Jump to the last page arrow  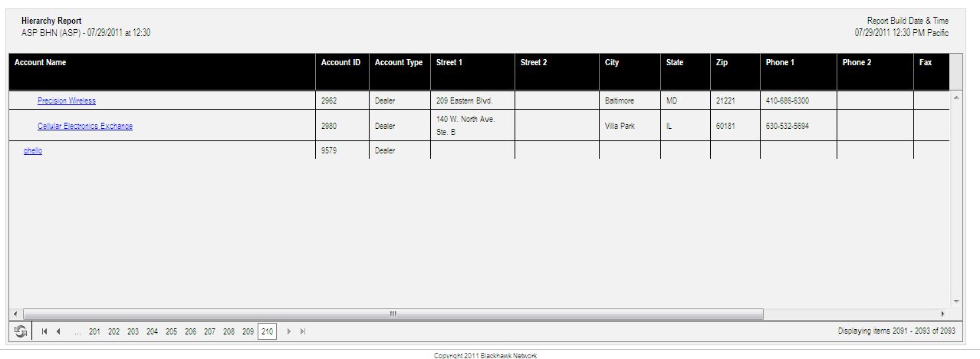[303, 331]
